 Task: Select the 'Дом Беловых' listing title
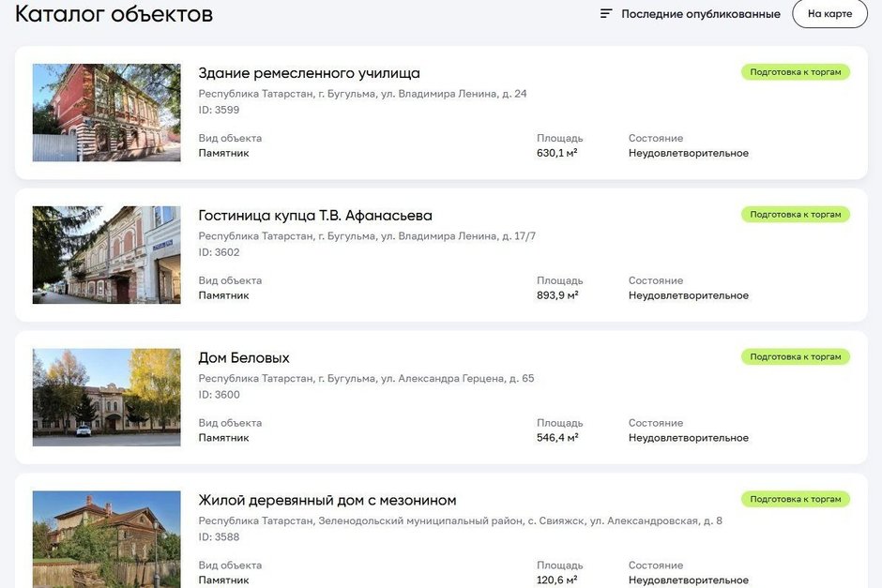click(x=244, y=358)
